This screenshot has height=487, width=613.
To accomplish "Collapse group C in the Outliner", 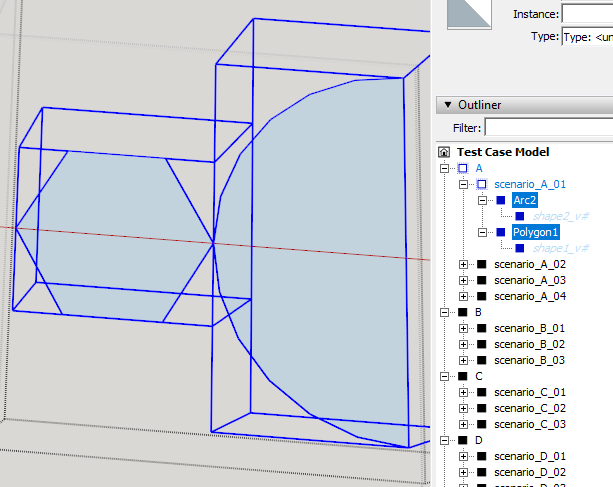I will [445, 376].
